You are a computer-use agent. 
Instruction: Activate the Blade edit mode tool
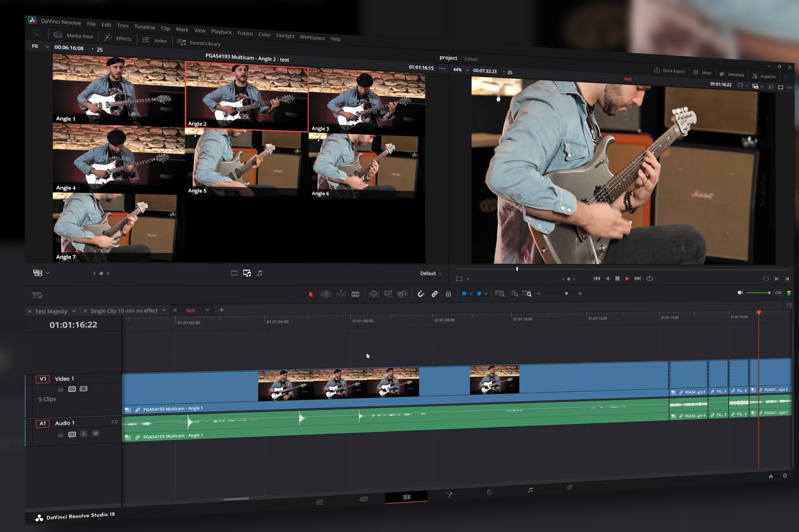point(355,294)
